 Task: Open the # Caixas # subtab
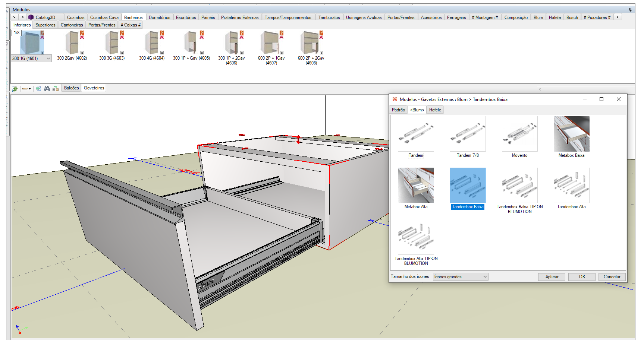(131, 25)
